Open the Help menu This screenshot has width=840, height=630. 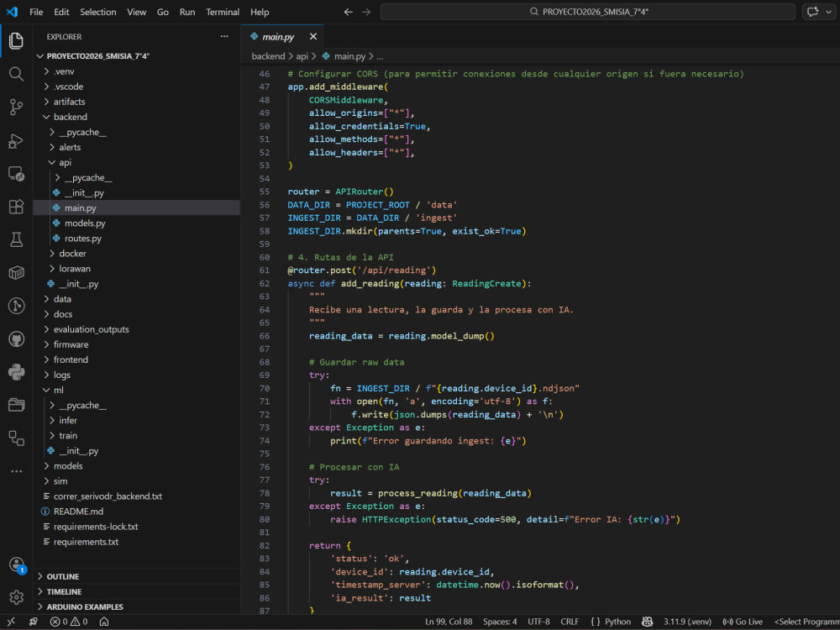pyautogui.click(x=260, y=12)
